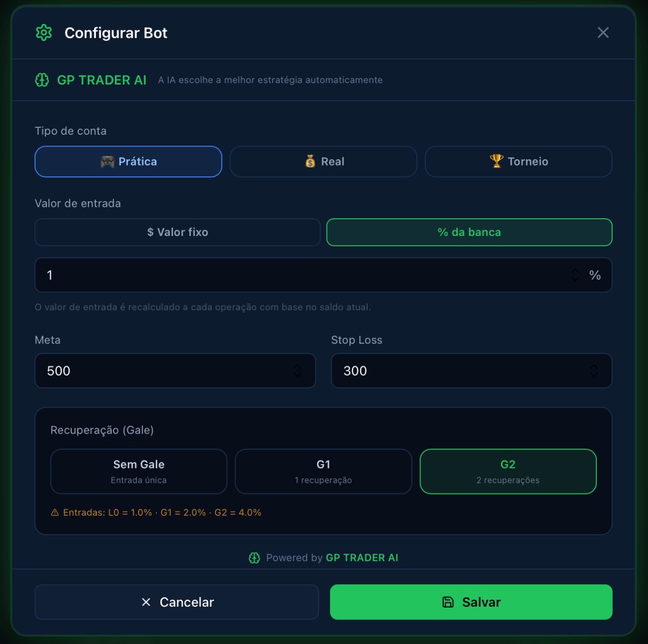Switch entry mode to $ Valor fixo
The height and width of the screenshot is (644, 648).
tap(177, 232)
